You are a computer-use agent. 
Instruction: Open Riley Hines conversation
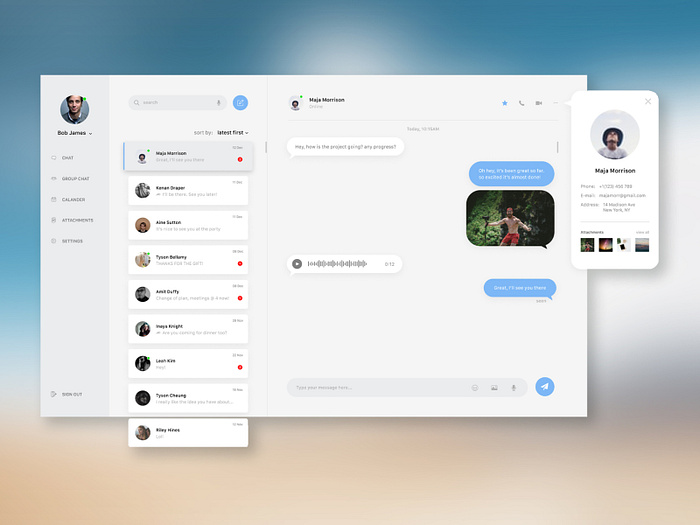188,433
